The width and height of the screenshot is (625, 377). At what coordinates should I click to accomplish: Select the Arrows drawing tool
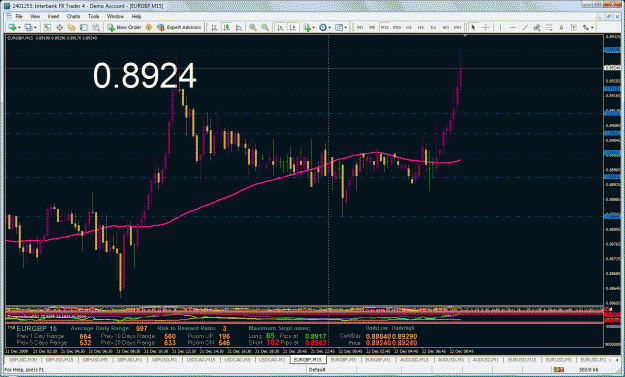click(586, 27)
